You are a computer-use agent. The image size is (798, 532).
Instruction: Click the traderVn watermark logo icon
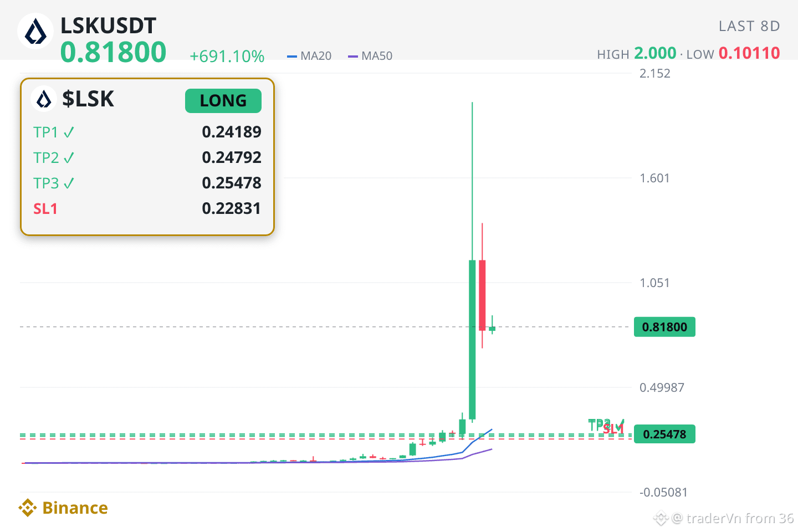point(661,519)
